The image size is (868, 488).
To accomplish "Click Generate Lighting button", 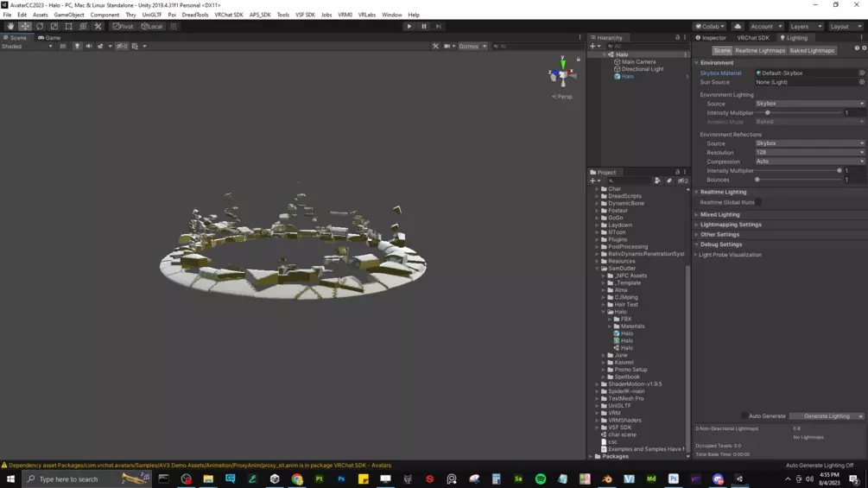I will click(x=823, y=416).
